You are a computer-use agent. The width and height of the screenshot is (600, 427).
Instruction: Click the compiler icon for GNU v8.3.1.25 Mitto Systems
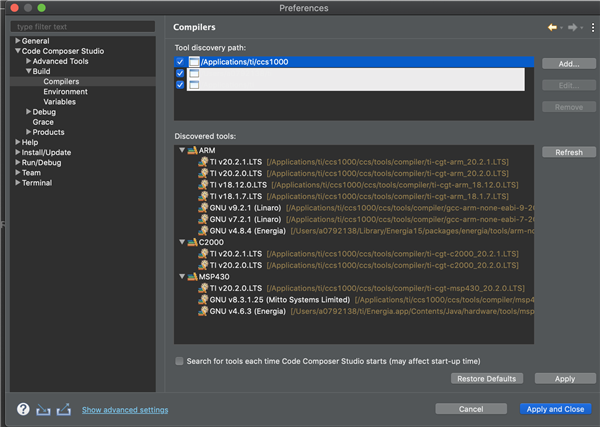(203, 300)
